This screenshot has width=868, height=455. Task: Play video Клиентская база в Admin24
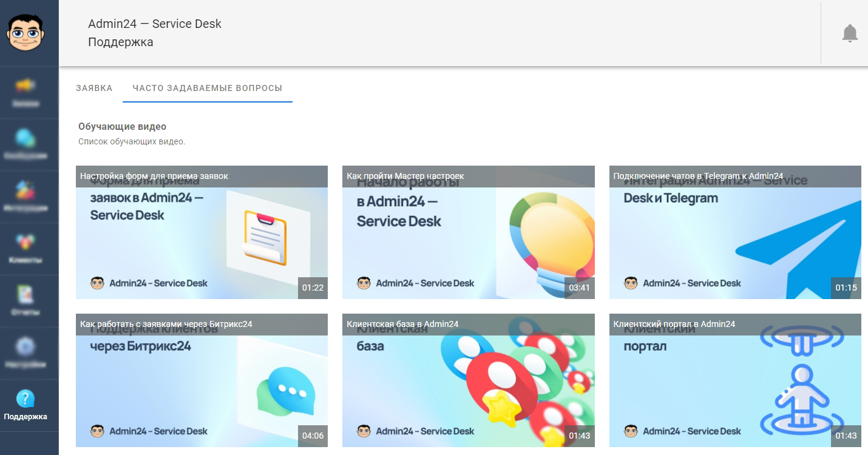click(469, 380)
